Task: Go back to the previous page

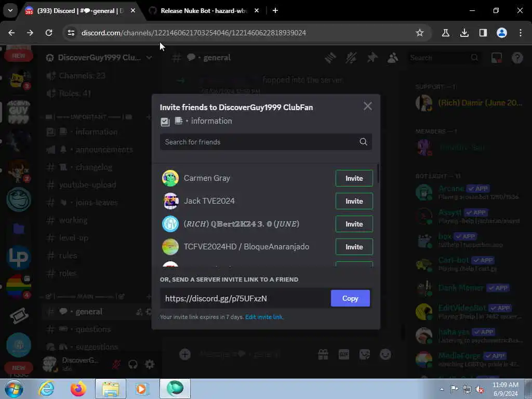Action: coord(11,33)
